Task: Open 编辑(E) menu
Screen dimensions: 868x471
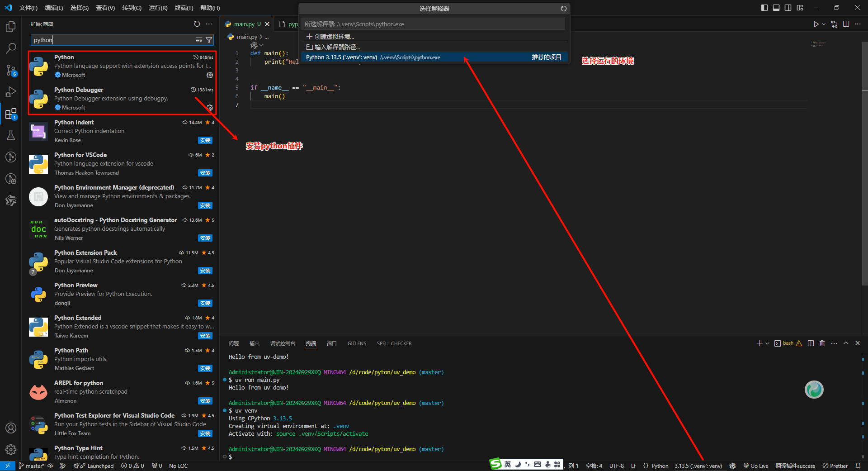Action: click(x=54, y=8)
